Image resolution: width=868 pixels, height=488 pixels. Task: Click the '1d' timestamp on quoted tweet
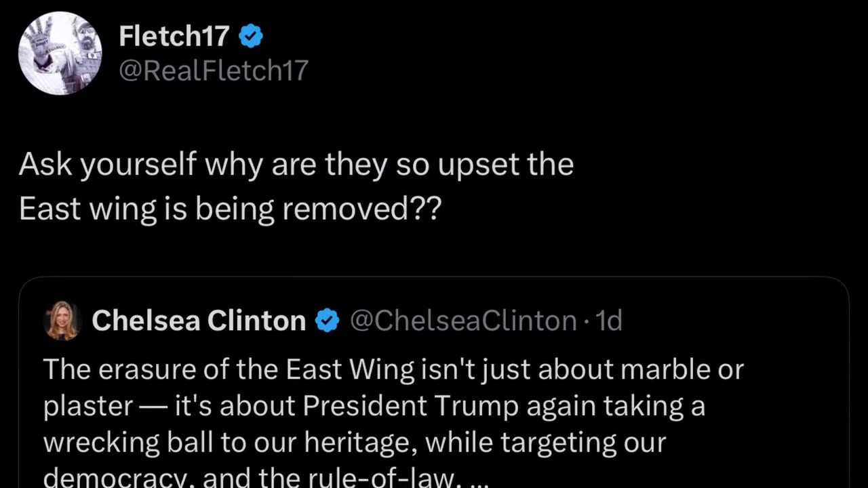coord(608,321)
